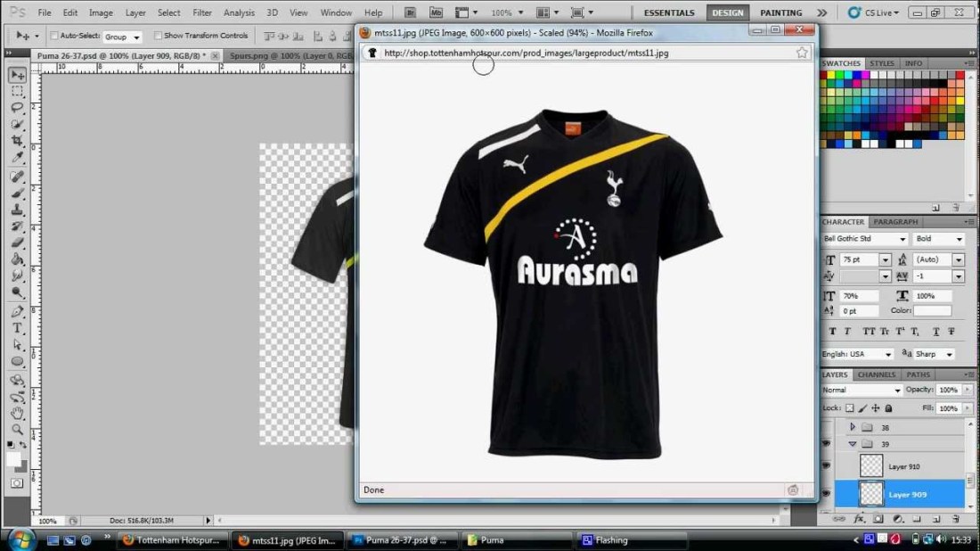Image resolution: width=980 pixels, height=551 pixels.
Task: Switch to the PAINTING workspace
Action: tap(781, 12)
